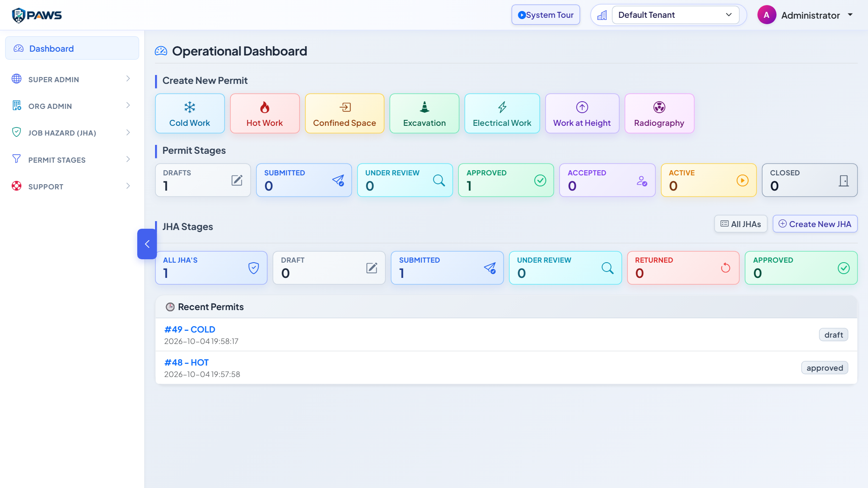This screenshot has height=488, width=868.
Task: Click the JHA Approved stage card
Action: coord(801,268)
